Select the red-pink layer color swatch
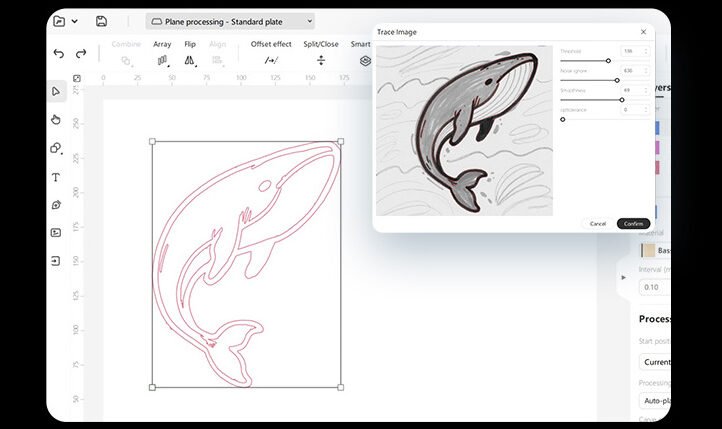 click(657, 167)
